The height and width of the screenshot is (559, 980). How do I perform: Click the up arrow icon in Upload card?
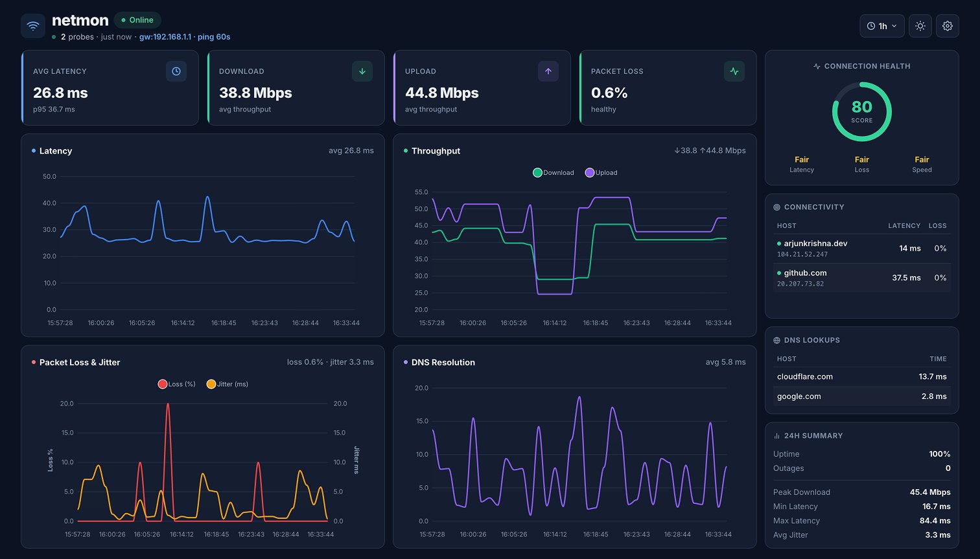(548, 71)
